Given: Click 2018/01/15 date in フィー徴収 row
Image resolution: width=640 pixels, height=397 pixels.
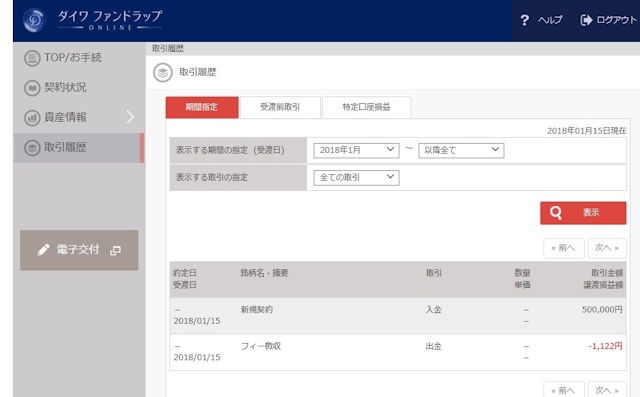Looking at the screenshot, I should pyautogui.click(x=197, y=357).
